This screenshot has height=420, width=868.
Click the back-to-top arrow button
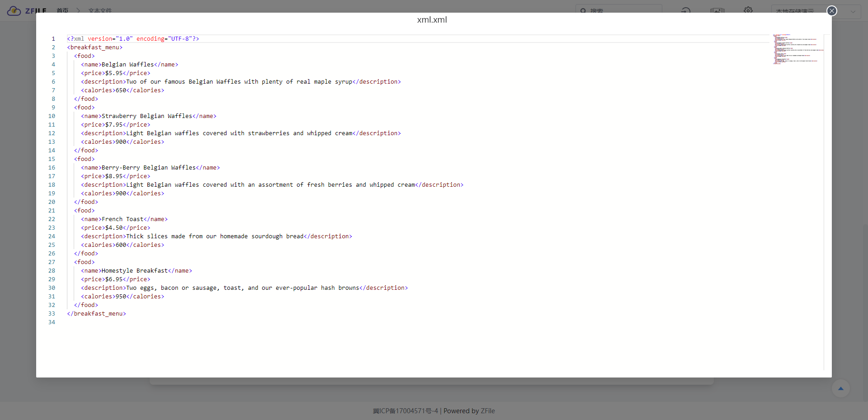coord(840,388)
